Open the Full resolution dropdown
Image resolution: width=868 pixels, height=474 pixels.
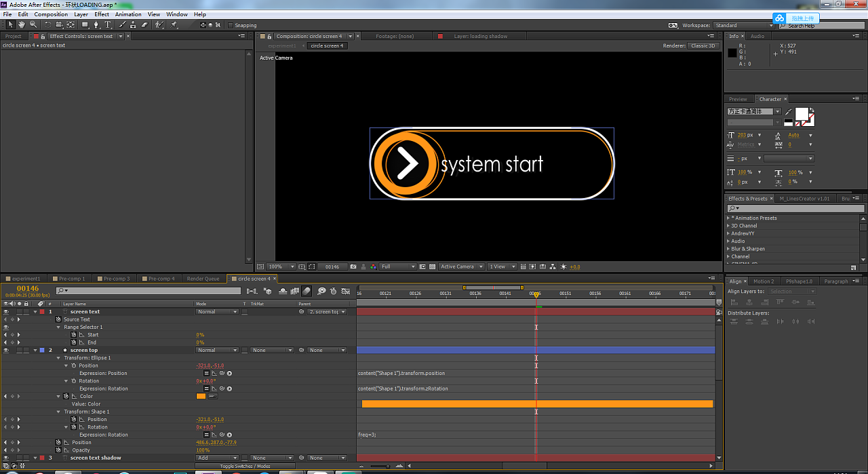397,266
